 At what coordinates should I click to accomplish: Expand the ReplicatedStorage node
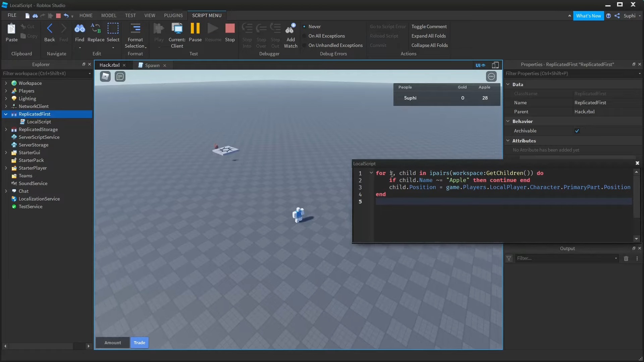[6, 129]
